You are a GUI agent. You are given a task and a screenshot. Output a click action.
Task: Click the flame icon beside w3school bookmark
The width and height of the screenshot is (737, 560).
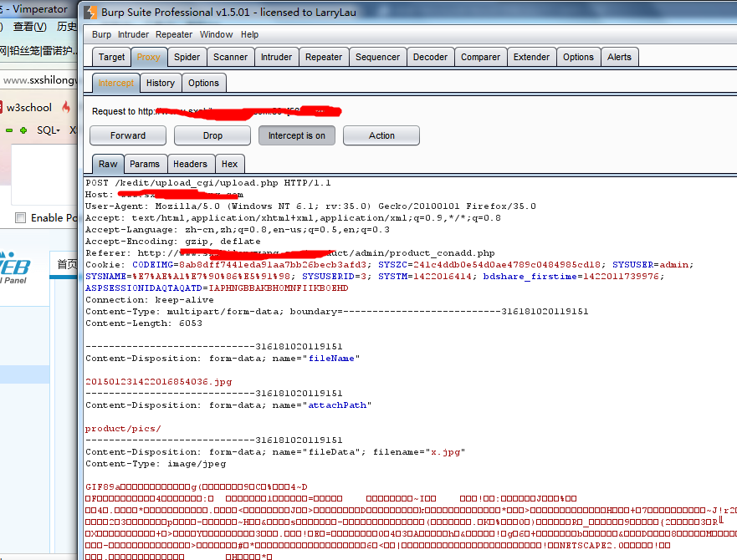click(66, 107)
